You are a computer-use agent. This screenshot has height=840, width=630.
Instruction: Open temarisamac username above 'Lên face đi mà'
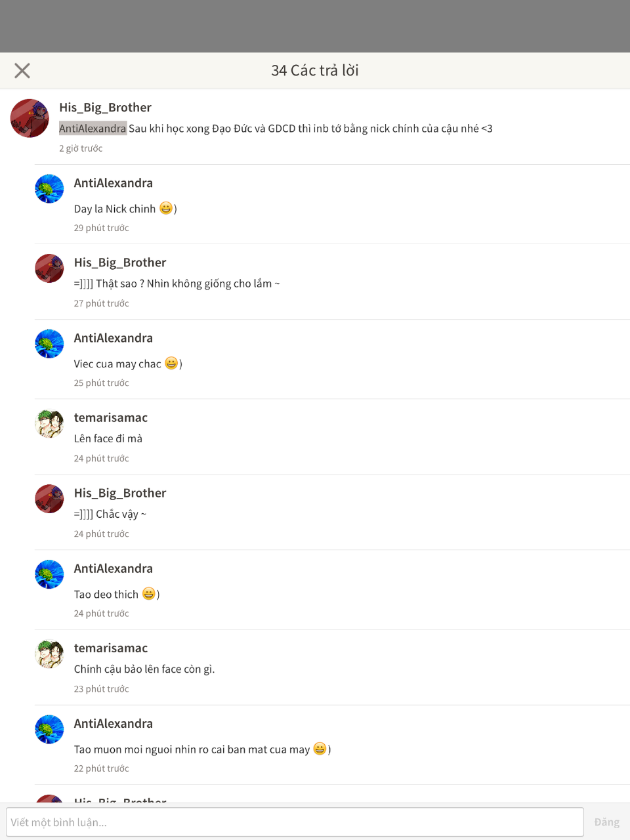coord(111,417)
